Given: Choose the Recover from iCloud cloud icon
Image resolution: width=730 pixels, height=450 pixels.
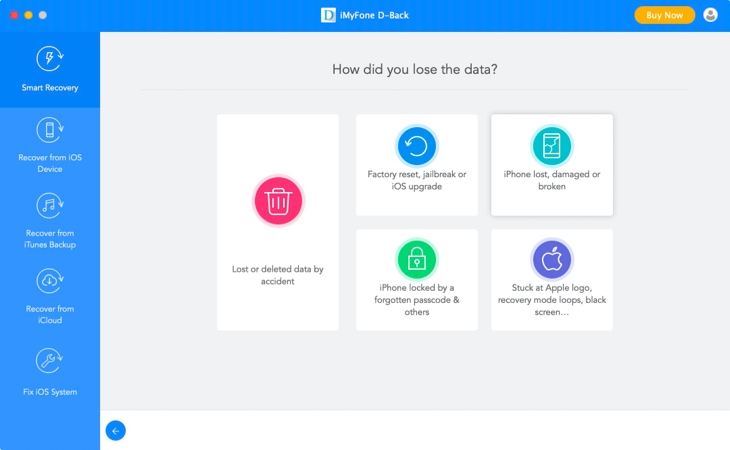Looking at the screenshot, I should coord(49,281).
